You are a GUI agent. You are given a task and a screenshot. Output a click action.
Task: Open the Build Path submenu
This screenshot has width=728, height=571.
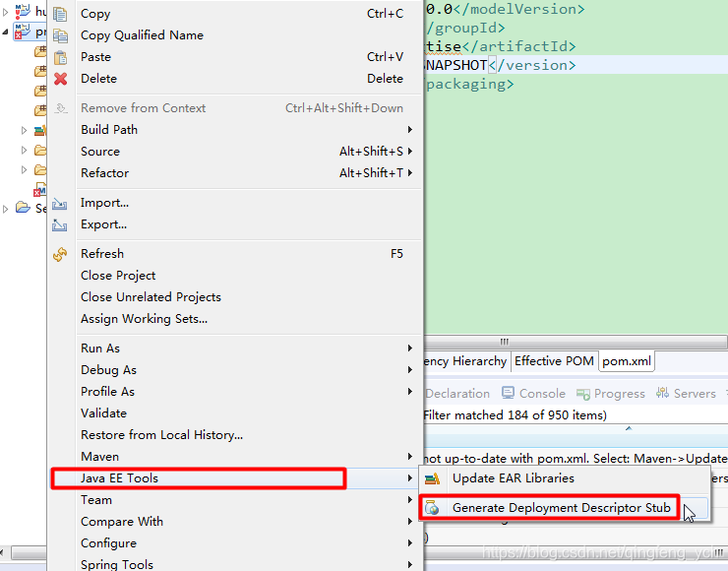(236, 130)
